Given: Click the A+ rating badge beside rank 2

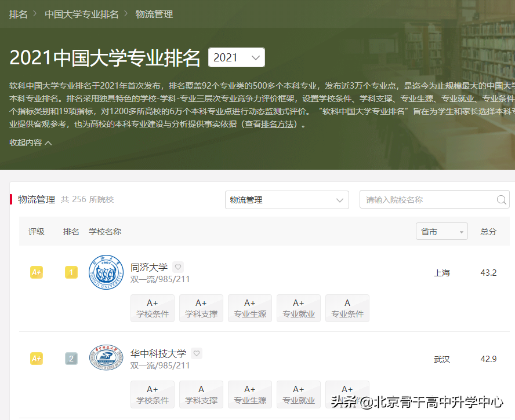Looking at the screenshot, I should point(37,359).
